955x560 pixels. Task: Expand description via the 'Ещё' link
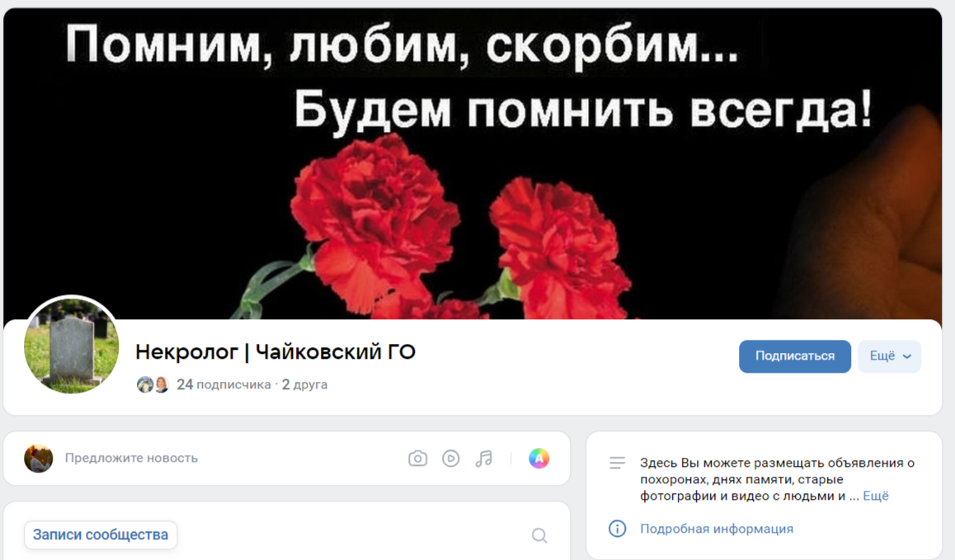pos(876,496)
